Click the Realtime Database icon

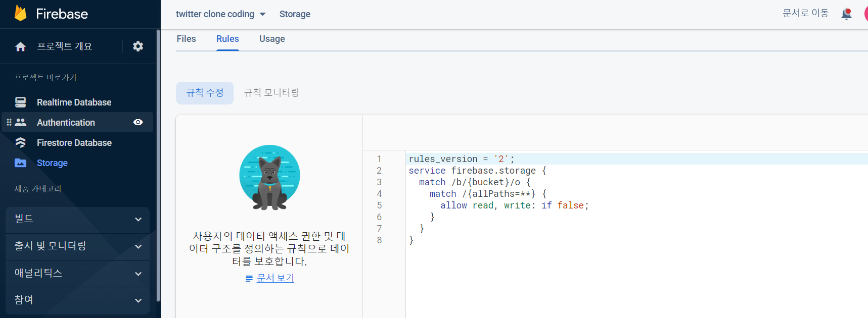pyautogui.click(x=20, y=102)
